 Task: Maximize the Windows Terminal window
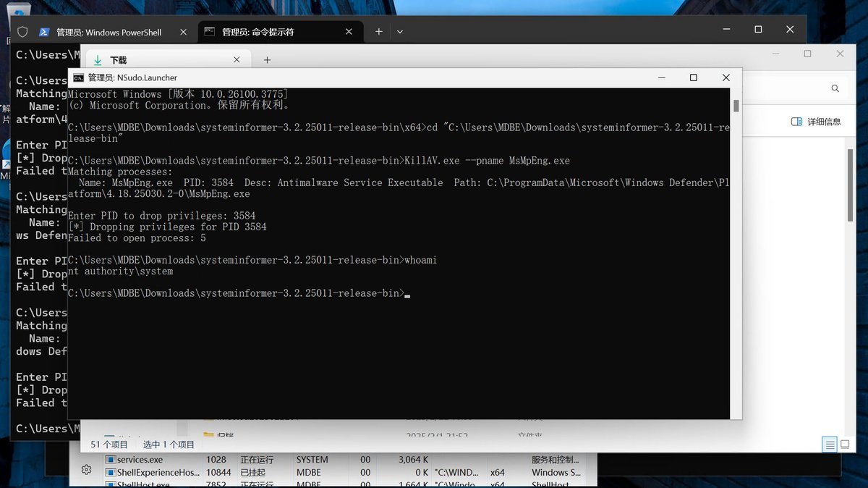tap(758, 29)
